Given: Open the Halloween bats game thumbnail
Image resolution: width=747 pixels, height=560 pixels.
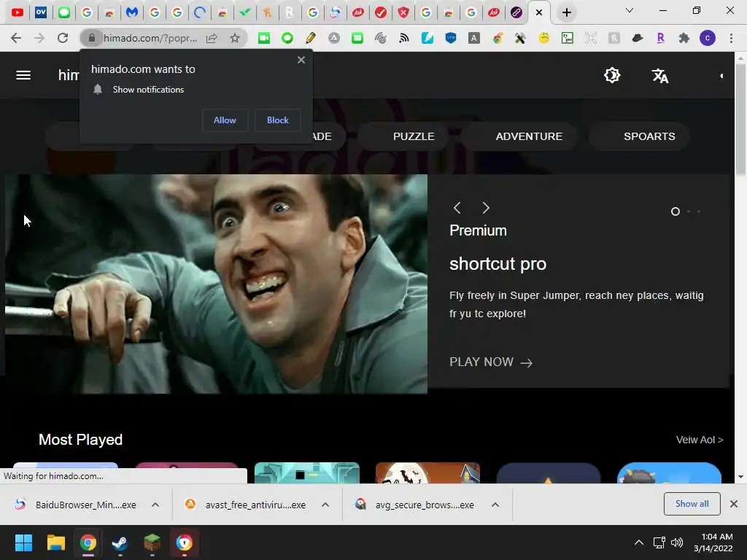Looking at the screenshot, I should (427, 472).
